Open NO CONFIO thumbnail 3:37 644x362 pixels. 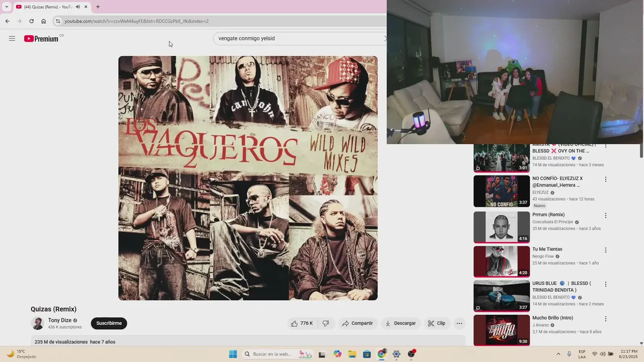tap(502, 191)
